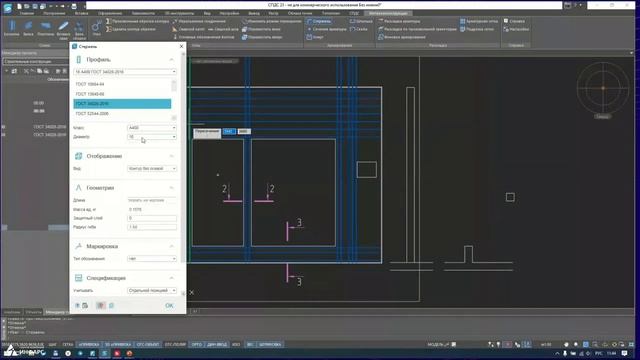The width and height of the screenshot is (640, 360).
Task: Open the Учитывать dropdown in Спецификация
Action: (152, 291)
